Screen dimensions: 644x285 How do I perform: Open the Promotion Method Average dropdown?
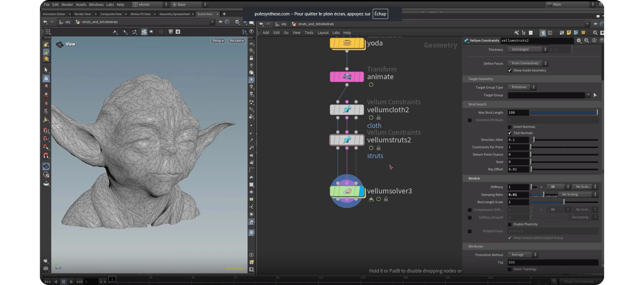(523, 255)
